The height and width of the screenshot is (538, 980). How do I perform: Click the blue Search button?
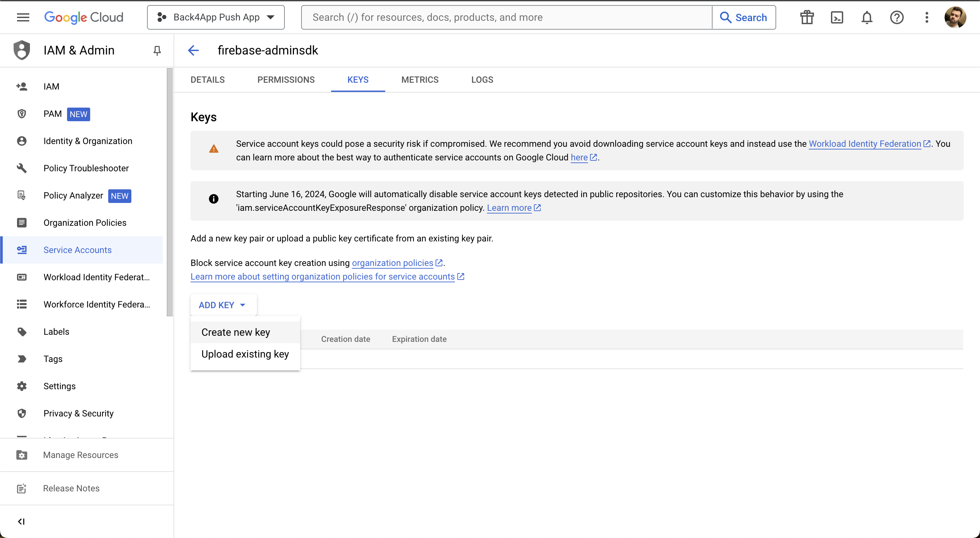(x=744, y=17)
